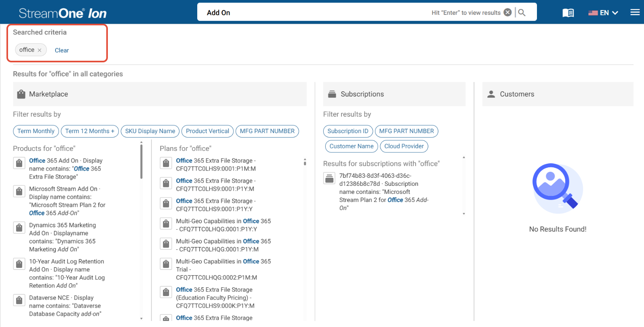Click bag icon for plan CFQ7TTC0LHS9:0001:P1Y:Y
644x327 pixels.
point(166,203)
